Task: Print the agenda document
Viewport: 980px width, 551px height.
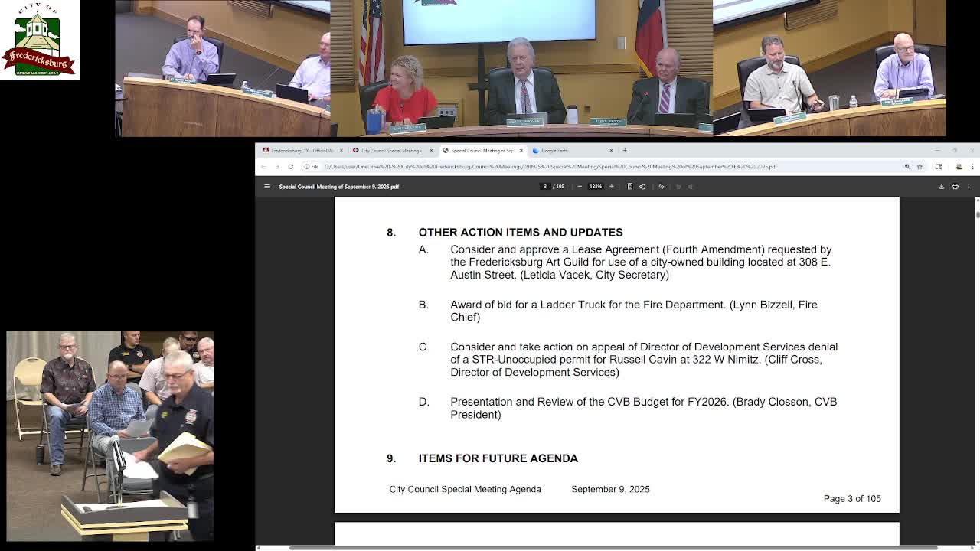Action: point(955,187)
